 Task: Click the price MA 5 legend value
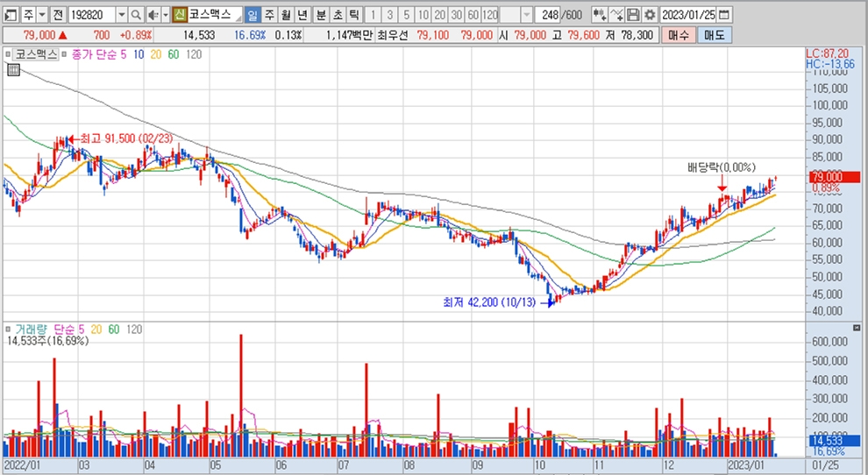tap(124, 54)
